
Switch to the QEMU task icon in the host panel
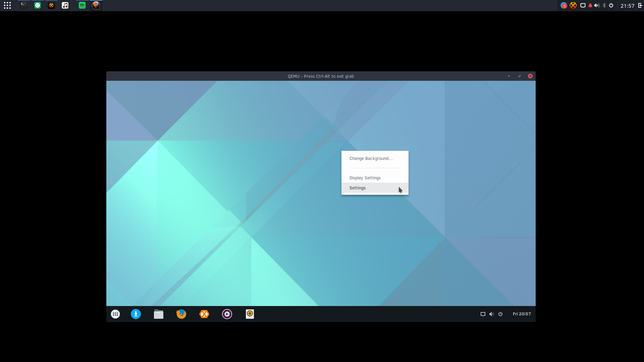coord(96,5)
